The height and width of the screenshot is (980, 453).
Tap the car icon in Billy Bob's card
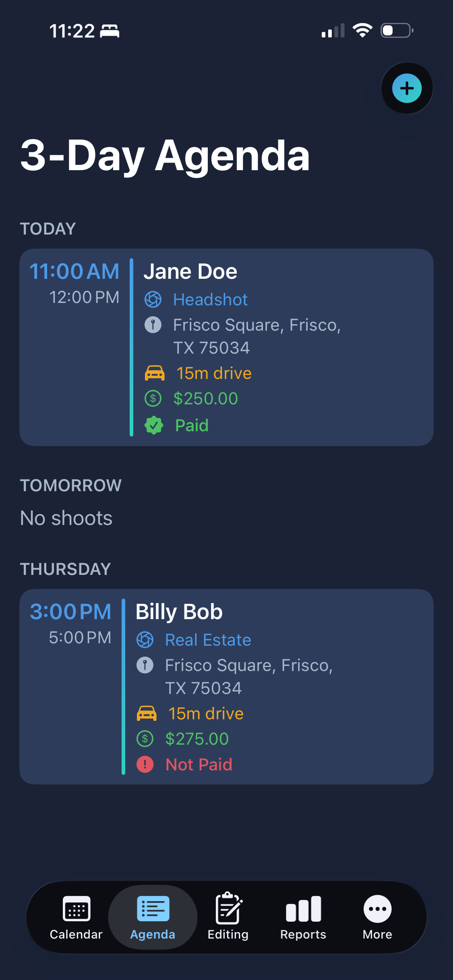coord(147,714)
